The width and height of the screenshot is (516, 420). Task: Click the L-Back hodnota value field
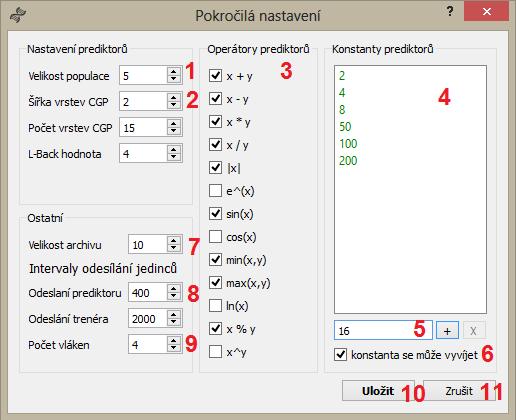[x=143, y=154]
